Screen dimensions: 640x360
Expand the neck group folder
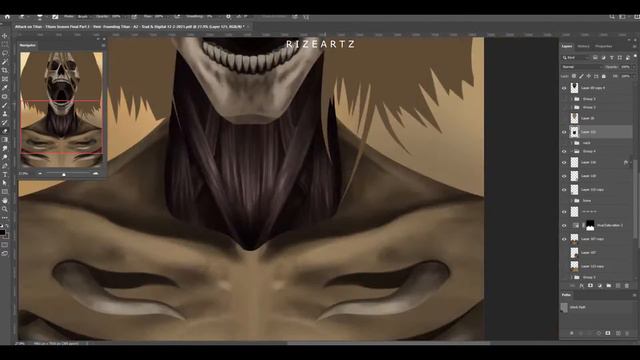click(x=572, y=143)
